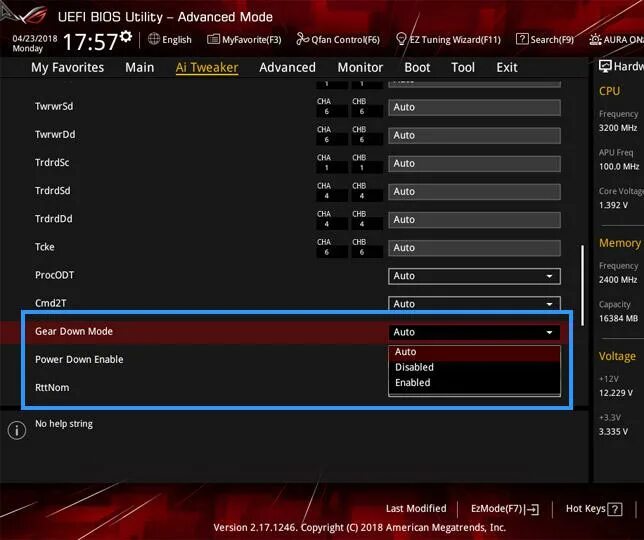The width and height of the screenshot is (644, 540).
Task: Click the EZ Tuning Wizard bulb icon
Action: point(401,39)
